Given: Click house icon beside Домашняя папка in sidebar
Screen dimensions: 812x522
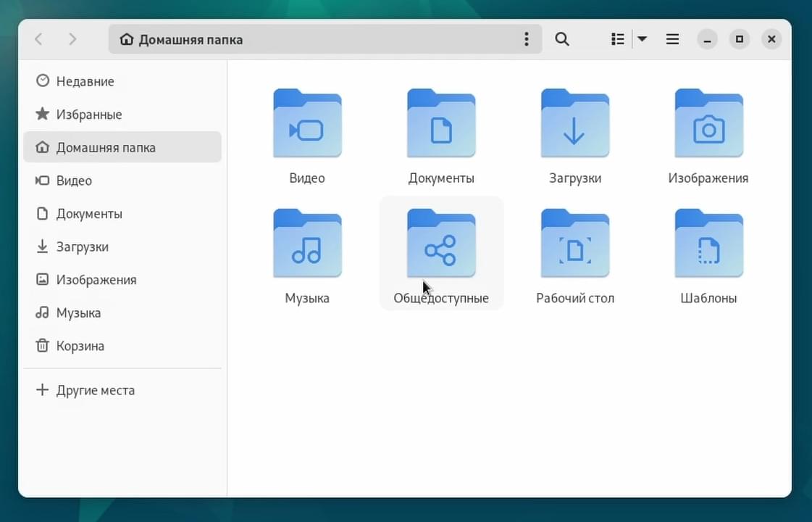Looking at the screenshot, I should [x=43, y=147].
